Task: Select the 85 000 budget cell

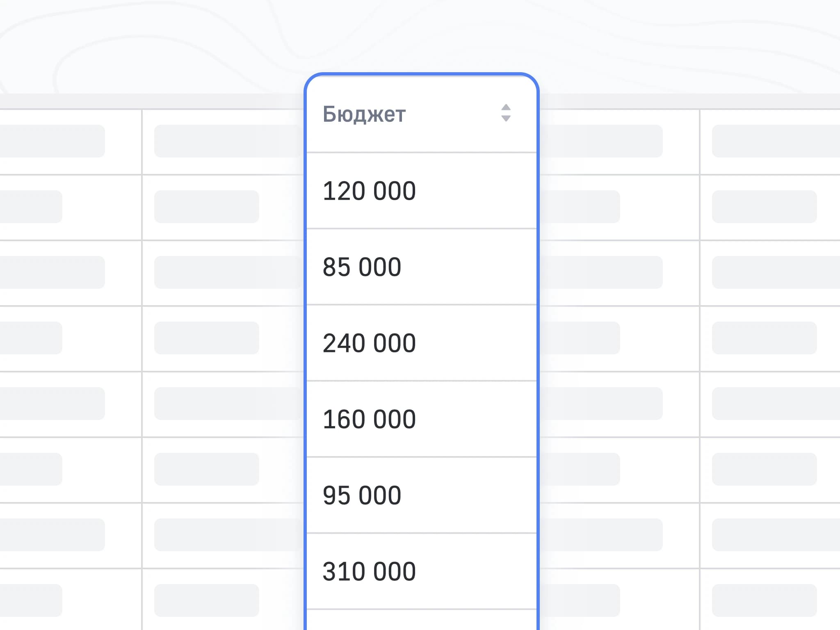Action: [422, 267]
